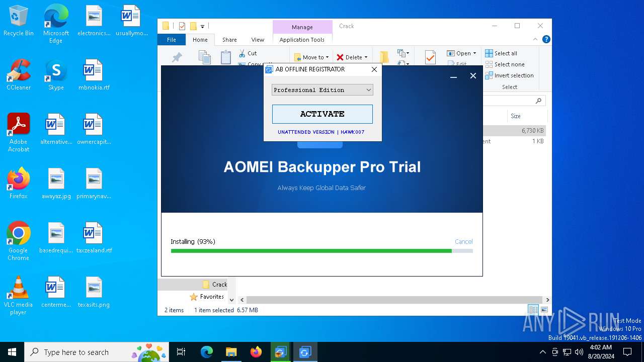Open the File tab in Explorer
The width and height of the screenshot is (644, 362).
[172, 40]
